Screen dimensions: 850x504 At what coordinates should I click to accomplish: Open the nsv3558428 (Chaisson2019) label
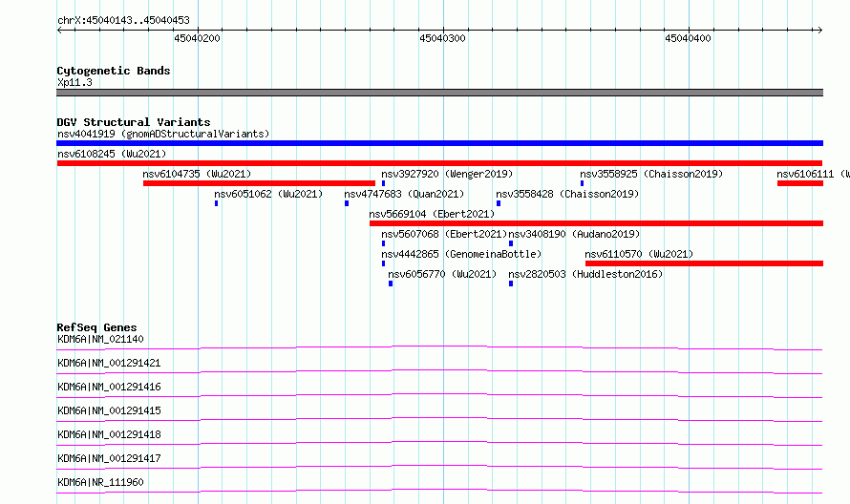coord(567,194)
